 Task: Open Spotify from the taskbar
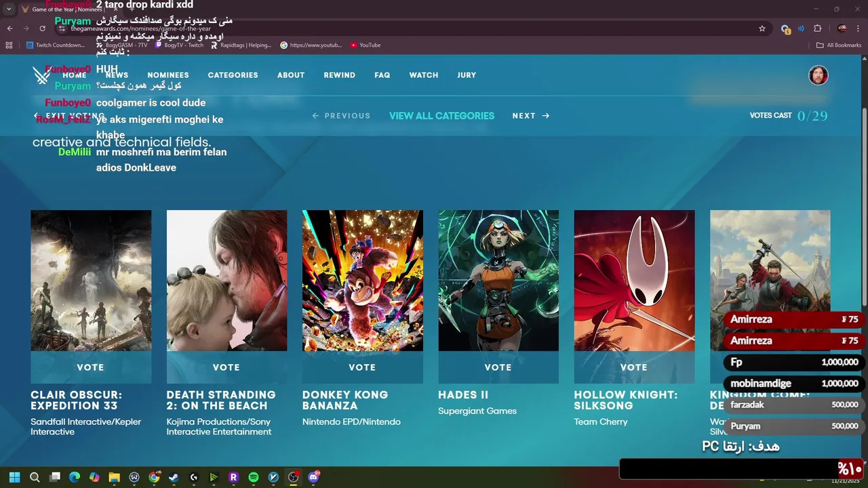[x=254, y=477]
